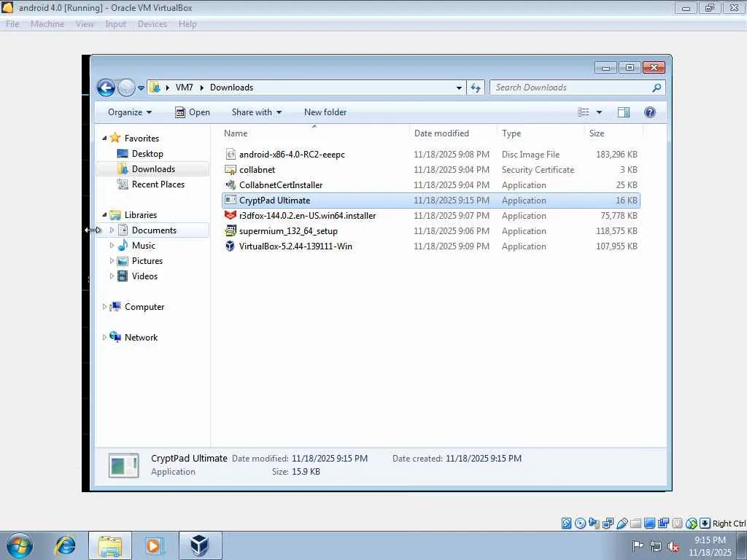Click the 183,296 KB size cell
Image resolution: width=747 pixels, height=560 pixels.
tap(616, 155)
